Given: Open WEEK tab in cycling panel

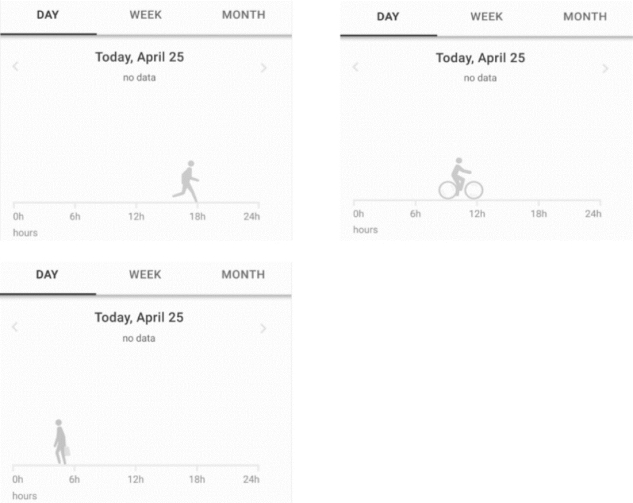Looking at the screenshot, I should point(486,17).
